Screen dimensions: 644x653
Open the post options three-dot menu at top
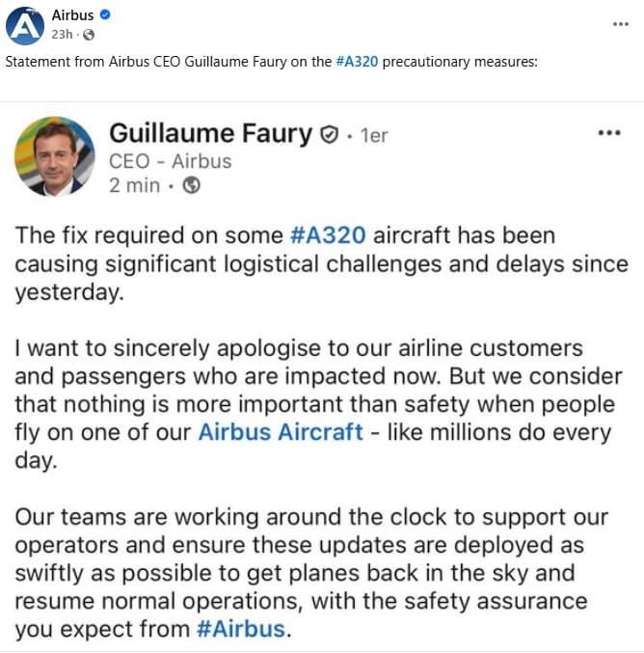point(619,24)
